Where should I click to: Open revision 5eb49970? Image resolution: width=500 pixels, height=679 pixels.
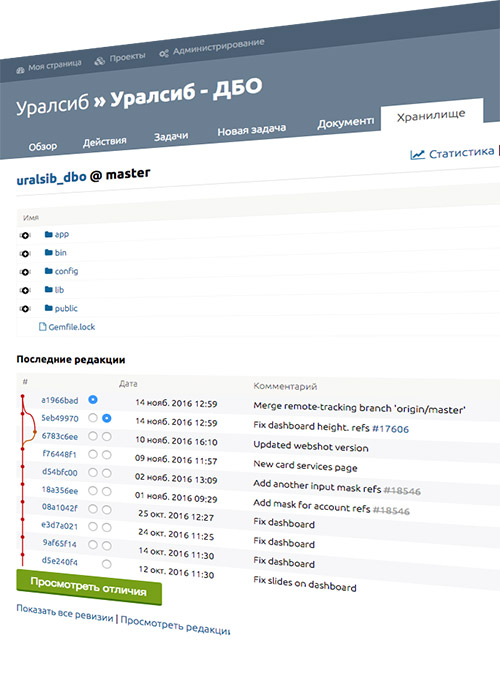(60, 418)
